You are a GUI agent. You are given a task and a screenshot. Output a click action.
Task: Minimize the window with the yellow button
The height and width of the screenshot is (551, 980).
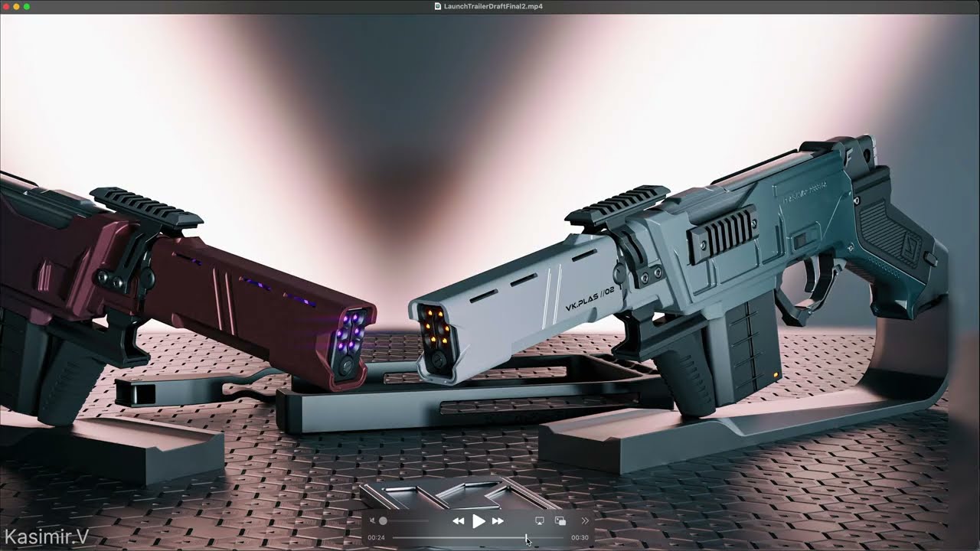coord(16,6)
